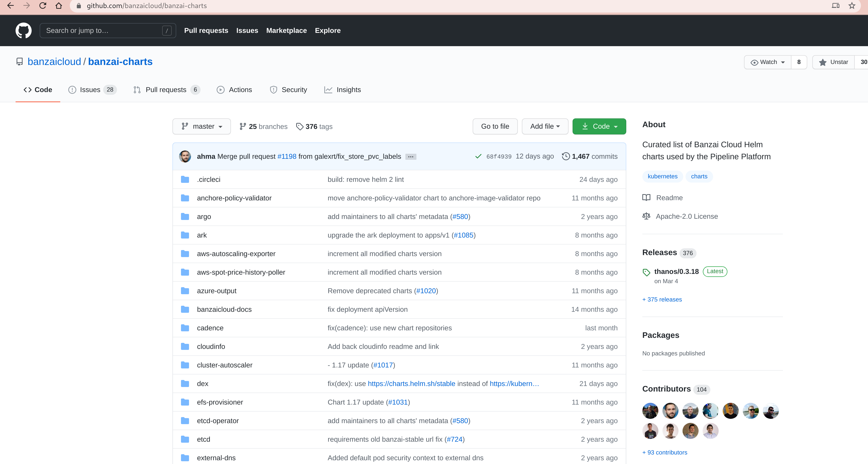The height and width of the screenshot is (464, 868).
Task: Click ahma's avatar on latest commit
Action: coord(185,156)
